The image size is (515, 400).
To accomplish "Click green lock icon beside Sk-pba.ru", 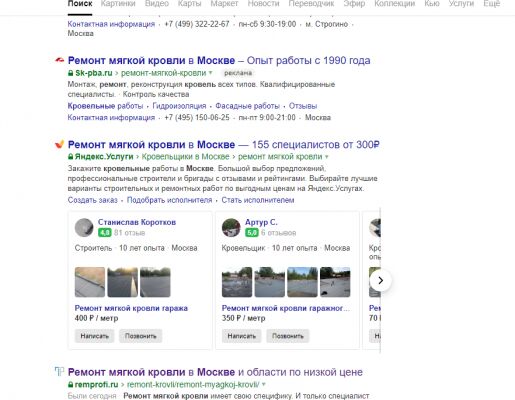I will (x=70, y=73).
